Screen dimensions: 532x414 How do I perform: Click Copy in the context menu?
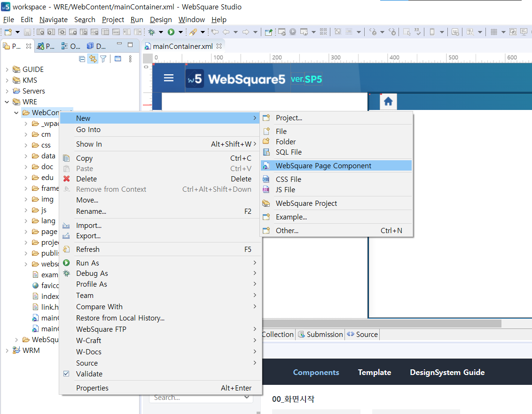160,158
